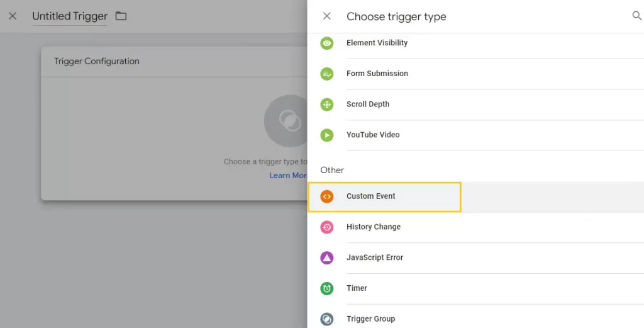Click the Form Submission green icon
The height and width of the screenshot is (328, 644).
pyautogui.click(x=327, y=74)
